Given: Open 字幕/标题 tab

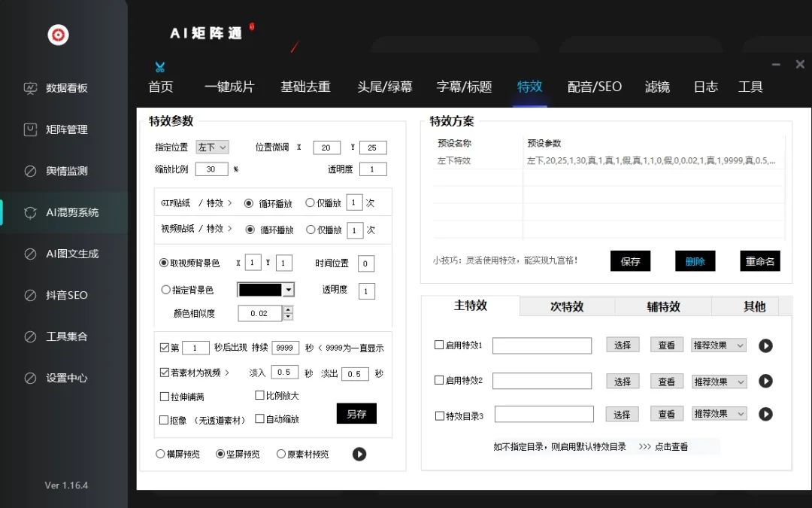Looking at the screenshot, I should pyautogui.click(x=464, y=87).
